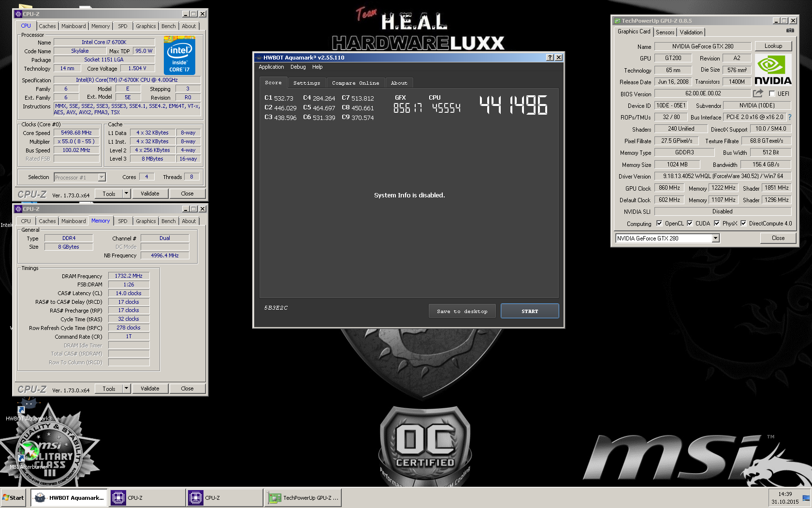Open Caches tab in top CPU-Z window
812x508 pixels.
(x=47, y=26)
